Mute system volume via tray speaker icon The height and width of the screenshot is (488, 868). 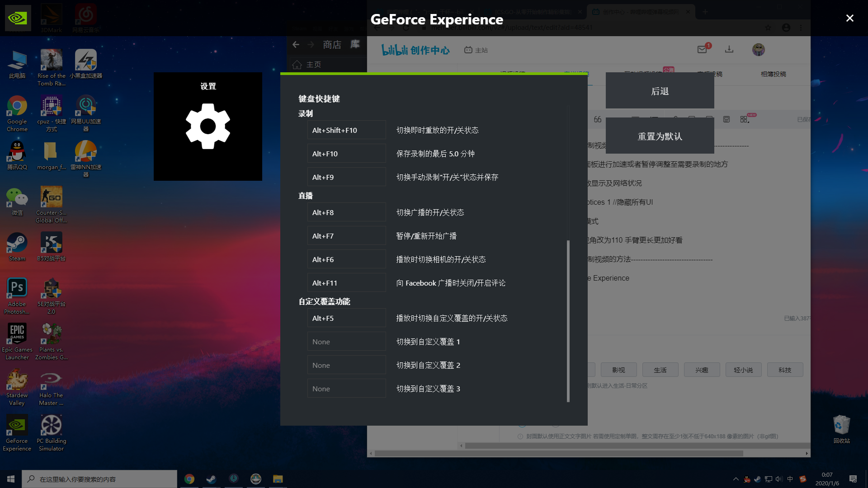(x=778, y=479)
